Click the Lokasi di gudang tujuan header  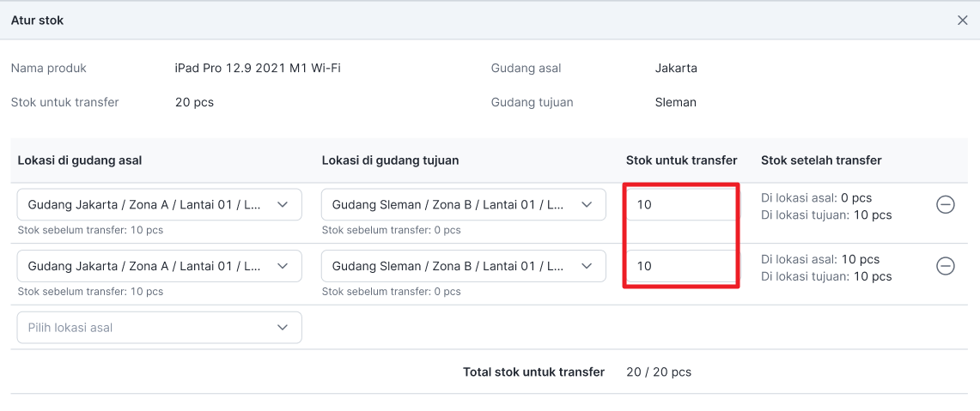390,160
